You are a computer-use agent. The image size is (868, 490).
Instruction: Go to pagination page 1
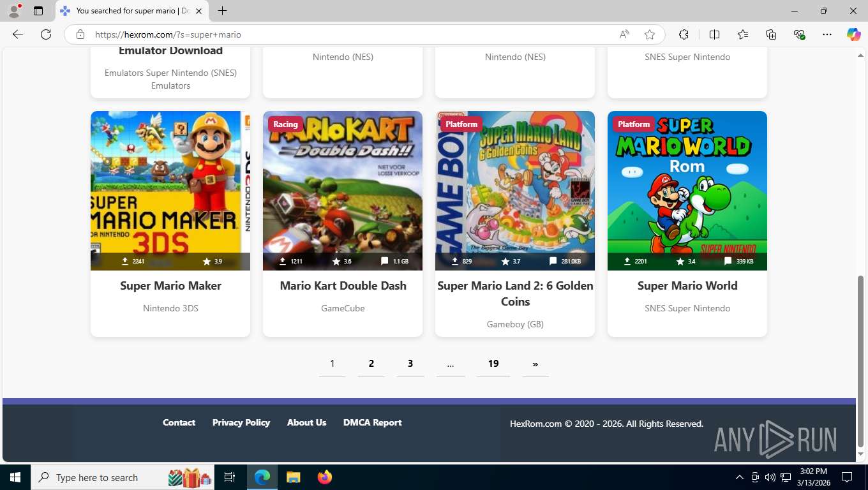pos(332,364)
